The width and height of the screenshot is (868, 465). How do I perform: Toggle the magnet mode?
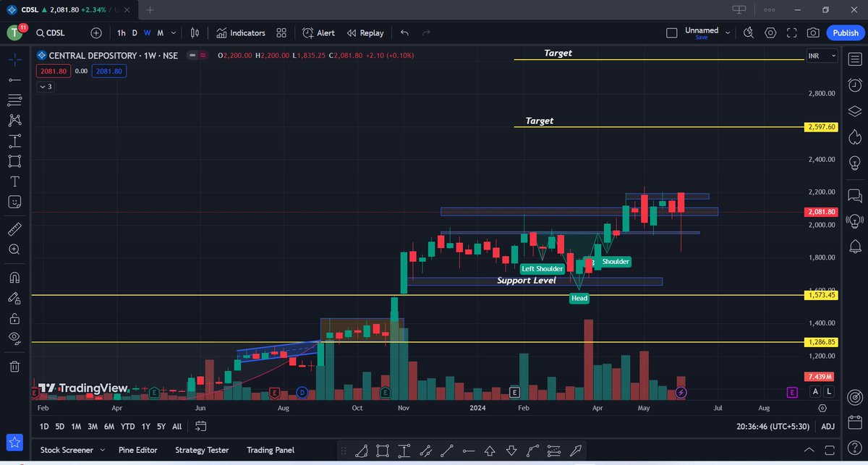click(x=14, y=277)
